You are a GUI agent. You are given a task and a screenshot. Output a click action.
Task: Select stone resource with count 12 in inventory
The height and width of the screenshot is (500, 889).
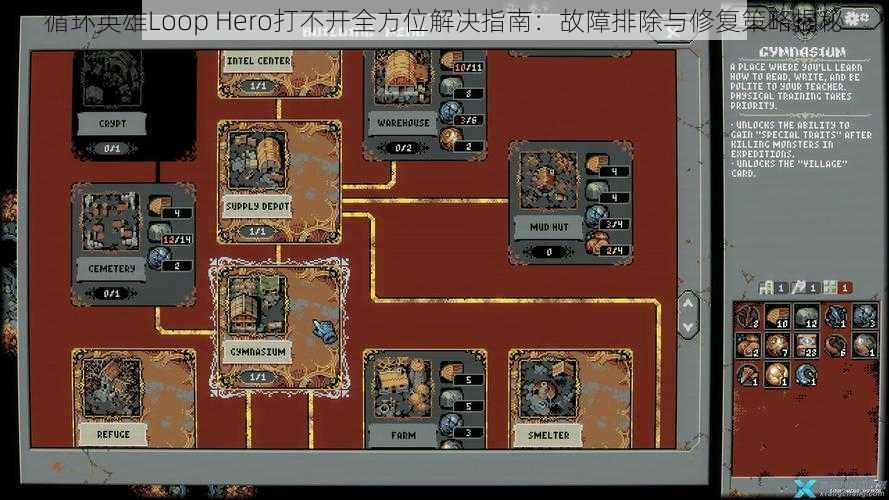click(x=806, y=316)
